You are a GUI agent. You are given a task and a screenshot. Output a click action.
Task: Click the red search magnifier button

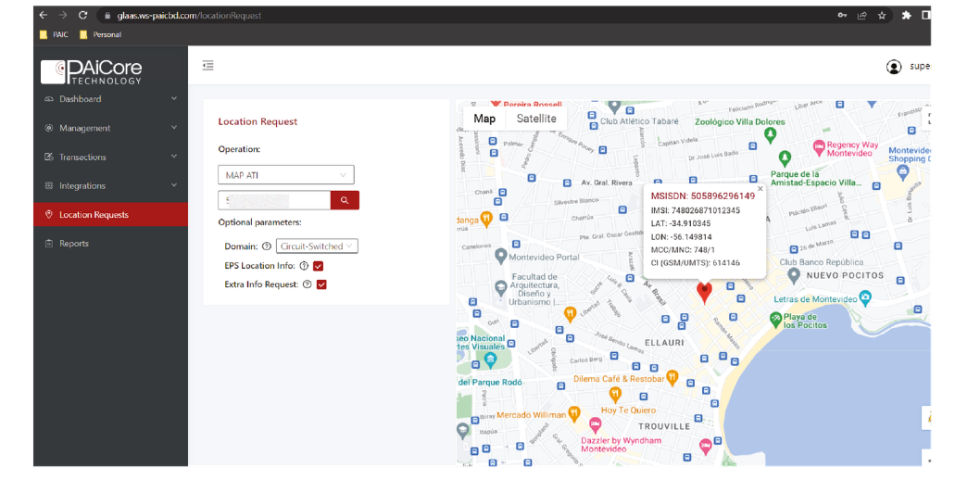pyautogui.click(x=345, y=200)
